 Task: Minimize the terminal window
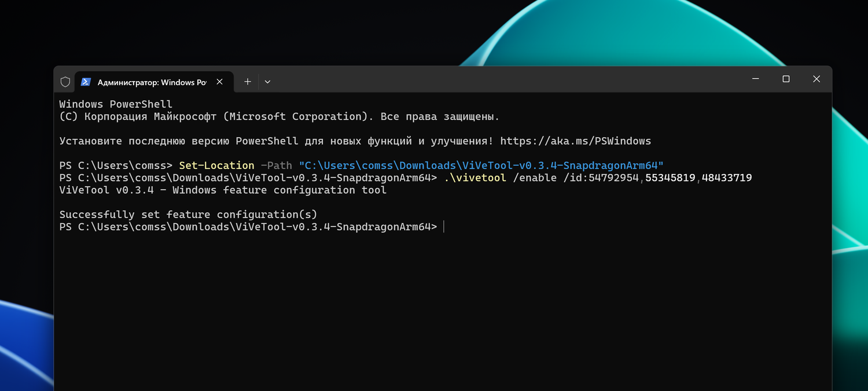(755, 79)
